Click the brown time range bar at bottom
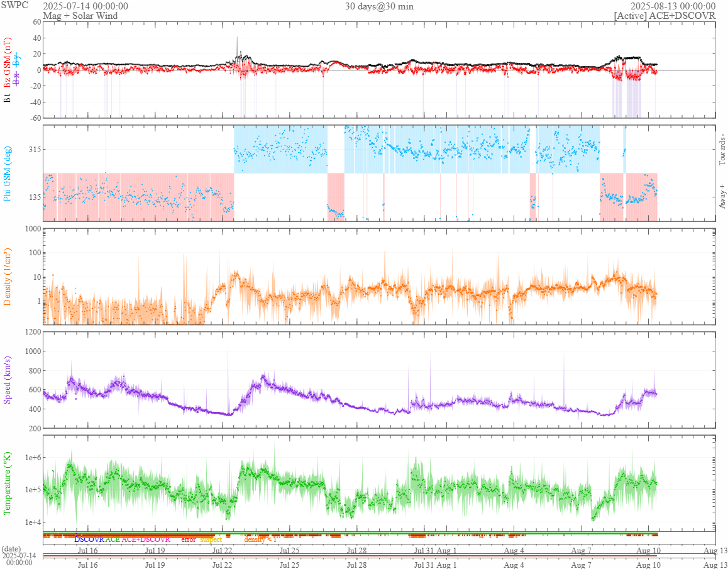The image size is (728, 569). click(x=350, y=556)
